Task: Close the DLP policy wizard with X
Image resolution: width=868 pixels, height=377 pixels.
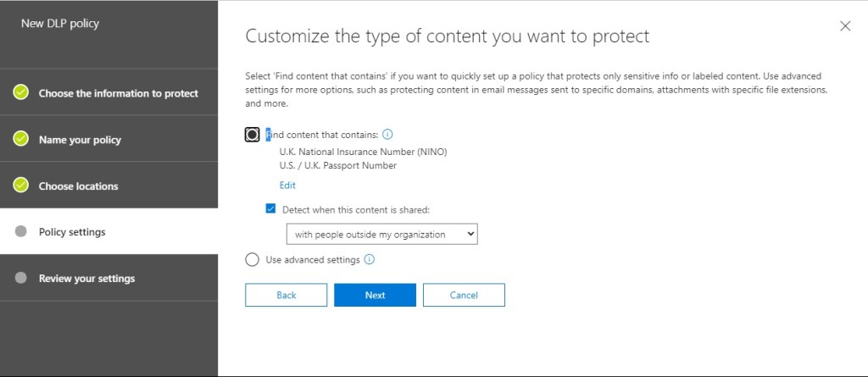Action: 844,26
